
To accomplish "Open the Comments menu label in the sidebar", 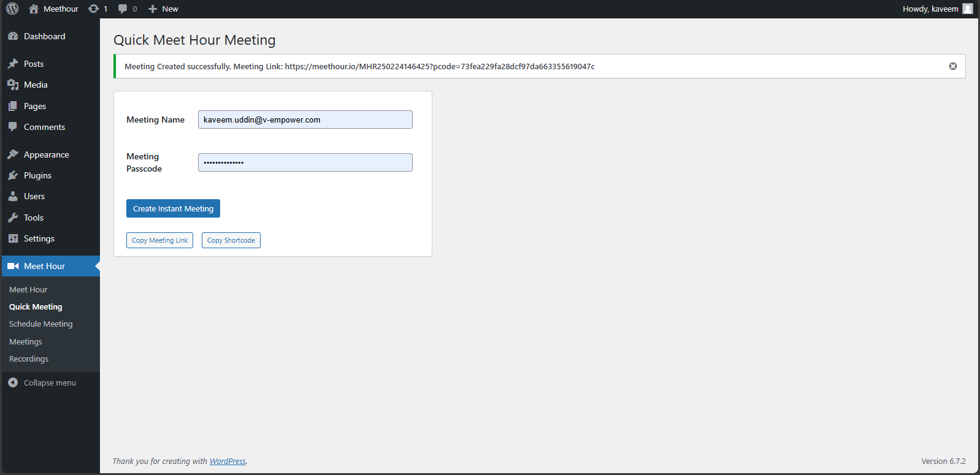I will point(44,127).
